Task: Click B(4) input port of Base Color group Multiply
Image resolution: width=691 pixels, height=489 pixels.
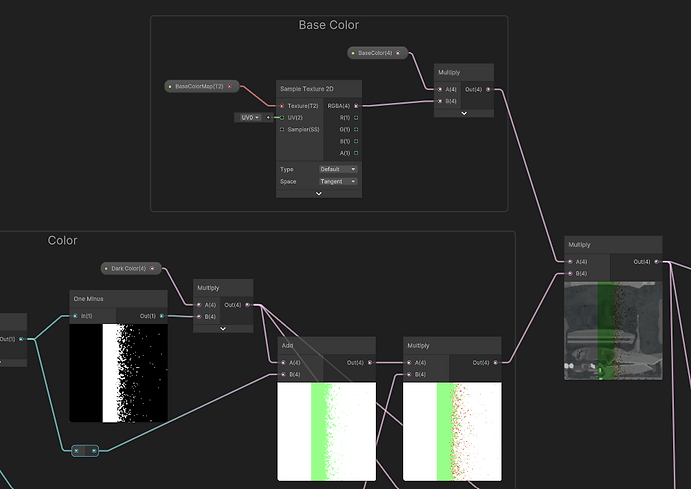Action: tap(440, 101)
